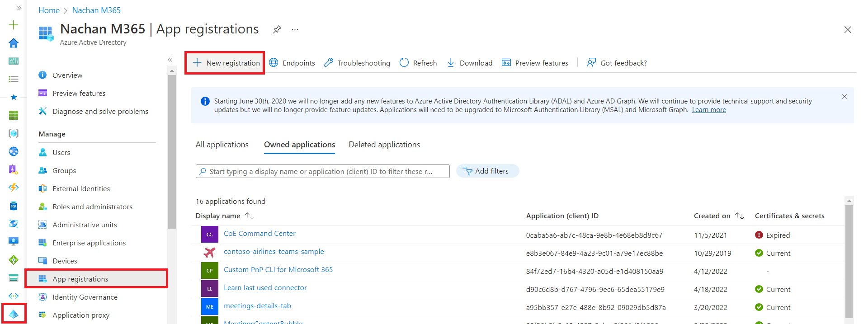Focus the display name filter search box
This screenshot has width=868, height=324.
(322, 172)
